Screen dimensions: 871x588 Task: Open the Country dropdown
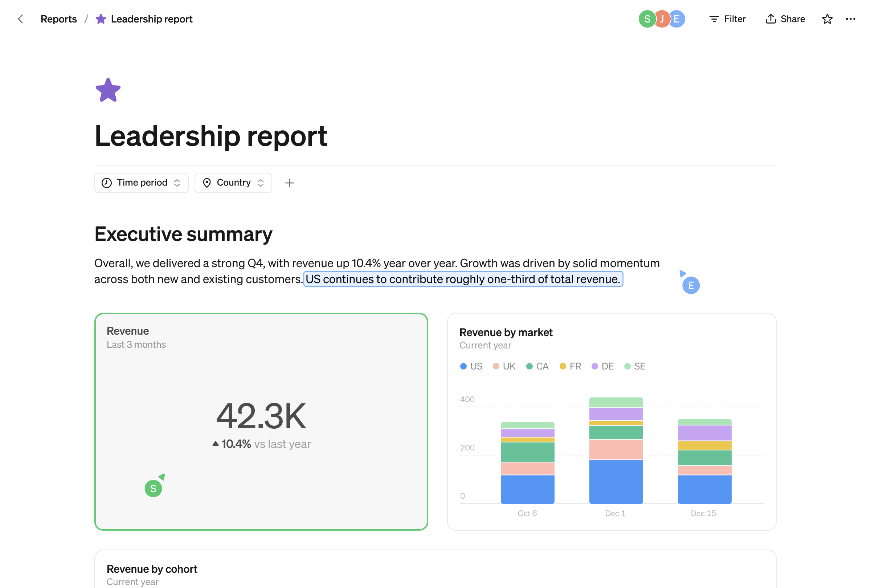click(x=233, y=183)
